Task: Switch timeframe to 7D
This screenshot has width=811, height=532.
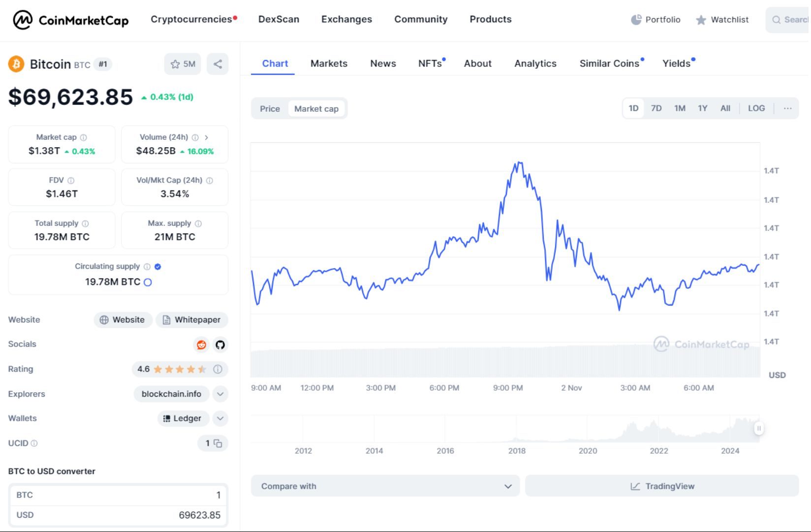Action: (656, 108)
